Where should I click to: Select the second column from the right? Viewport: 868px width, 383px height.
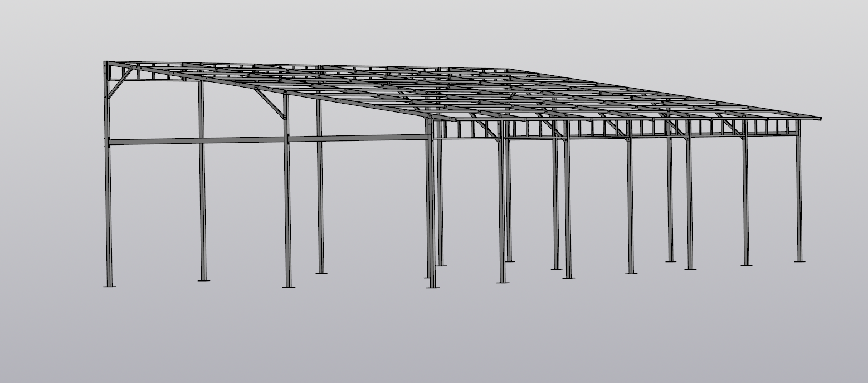coord(745,201)
